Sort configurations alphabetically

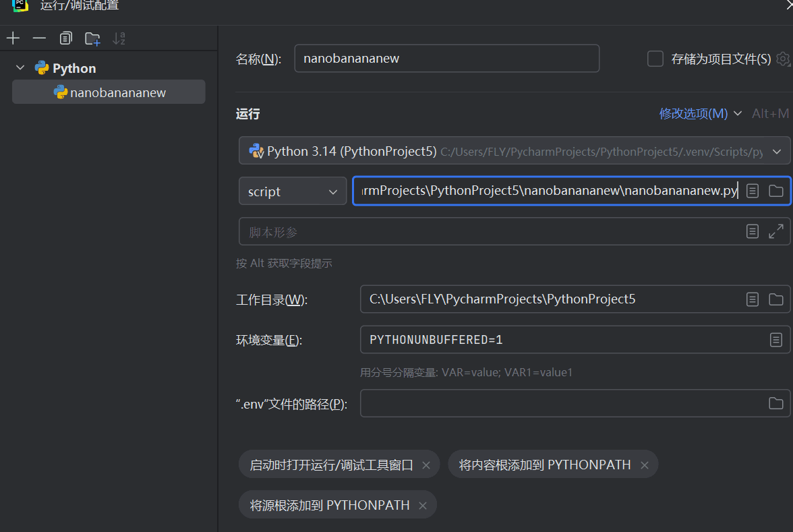click(x=119, y=38)
